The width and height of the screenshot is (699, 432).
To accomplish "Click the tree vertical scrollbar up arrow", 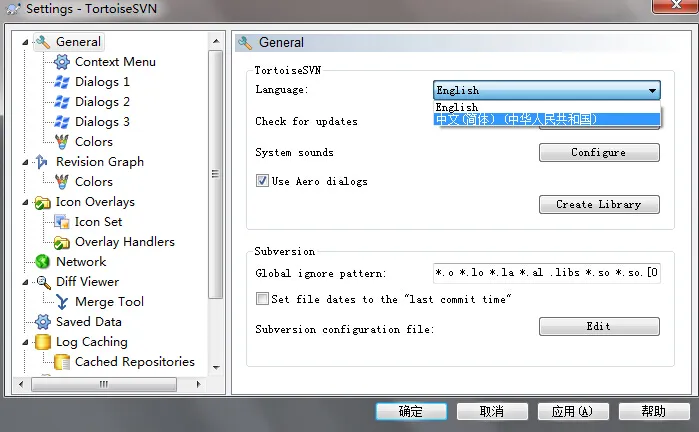I will [216, 41].
